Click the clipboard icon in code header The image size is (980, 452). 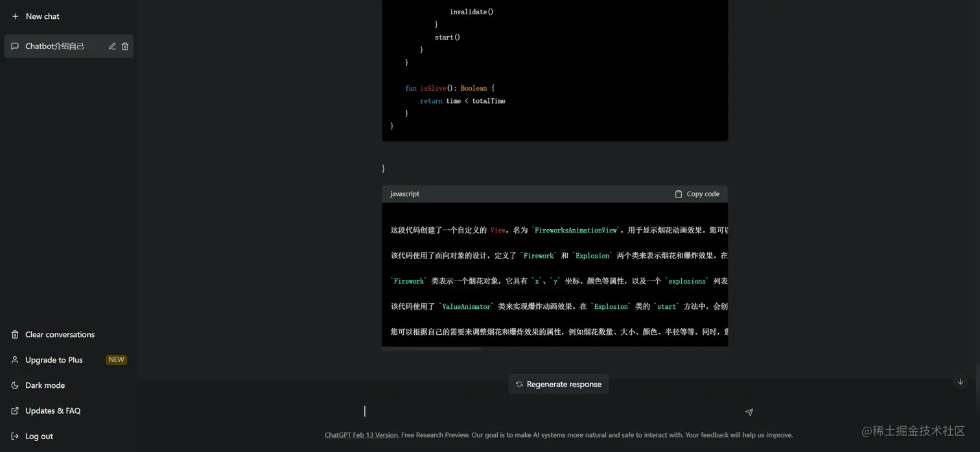[679, 194]
